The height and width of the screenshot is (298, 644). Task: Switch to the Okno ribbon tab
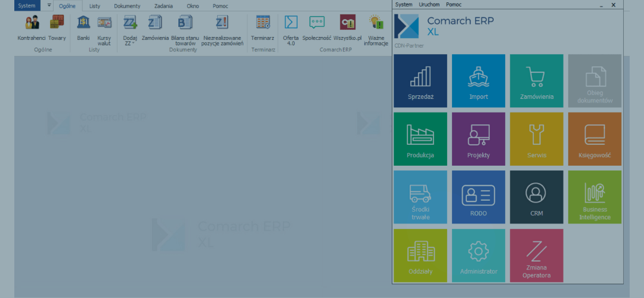[x=193, y=6]
